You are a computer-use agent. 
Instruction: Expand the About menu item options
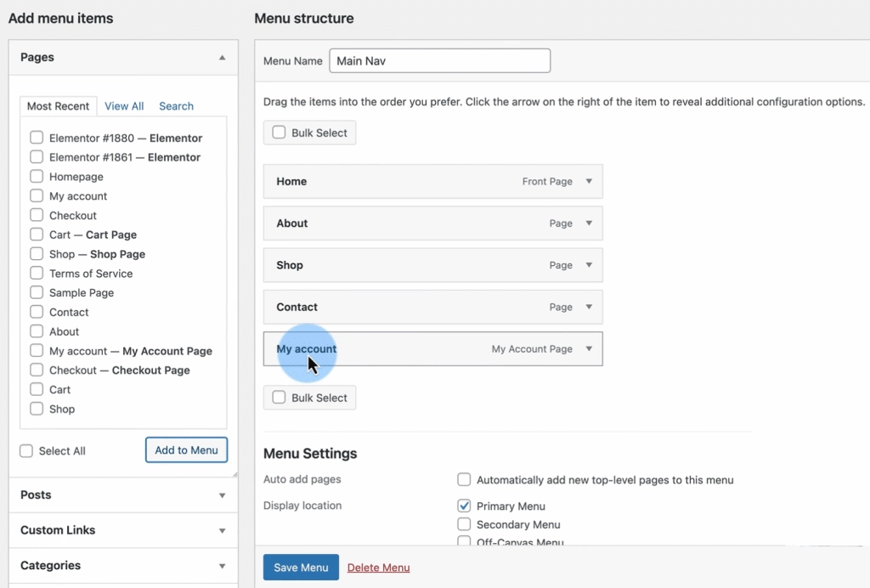[589, 223]
